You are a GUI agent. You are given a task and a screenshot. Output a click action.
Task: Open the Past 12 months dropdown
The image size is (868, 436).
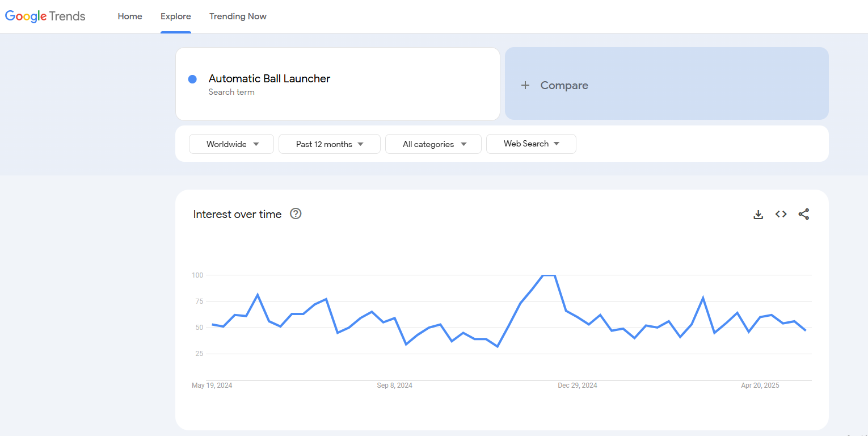point(330,144)
